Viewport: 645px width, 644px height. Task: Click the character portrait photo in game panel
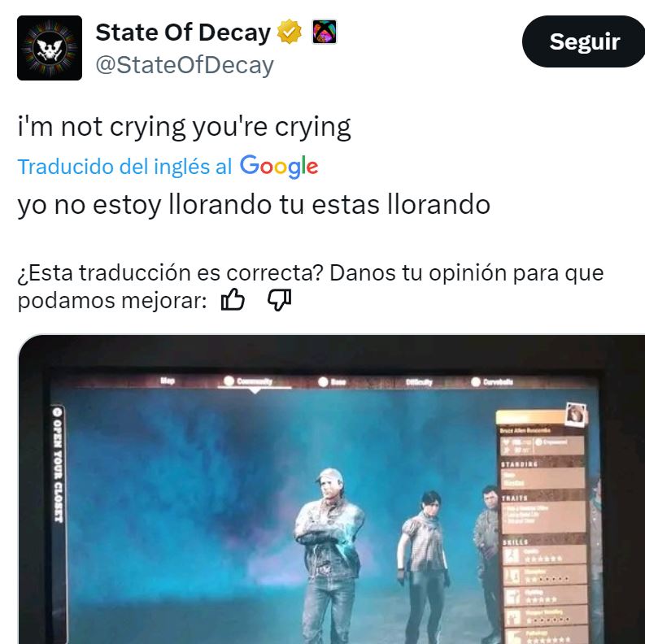click(x=576, y=413)
